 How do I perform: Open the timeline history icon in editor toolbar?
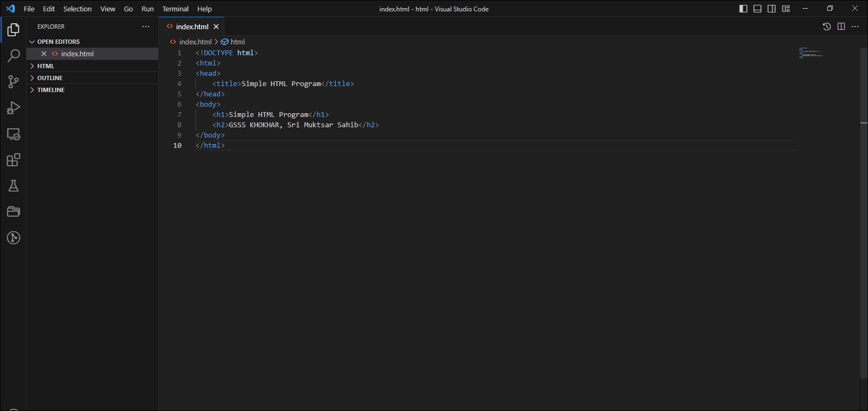(x=826, y=27)
